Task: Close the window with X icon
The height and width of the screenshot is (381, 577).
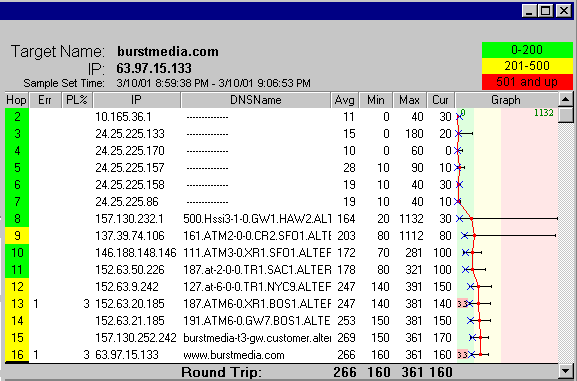Action: 563,11
